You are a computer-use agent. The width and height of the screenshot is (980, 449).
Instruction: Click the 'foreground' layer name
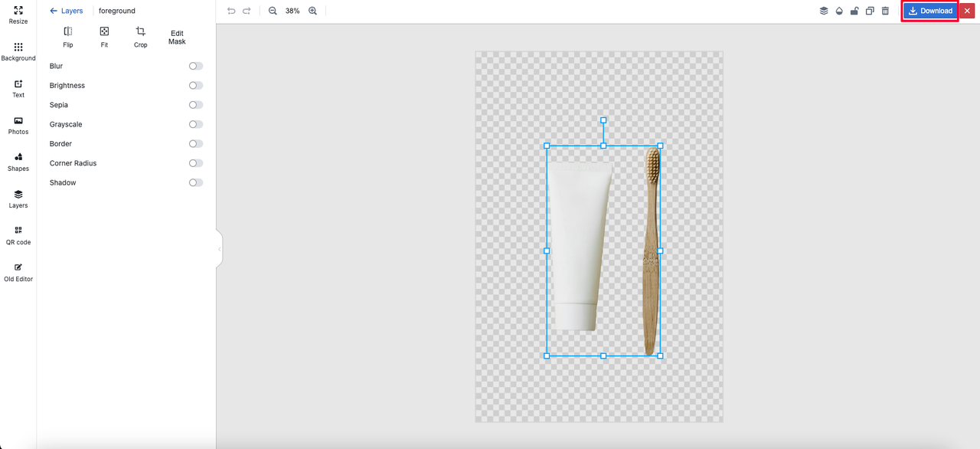[117, 11]
